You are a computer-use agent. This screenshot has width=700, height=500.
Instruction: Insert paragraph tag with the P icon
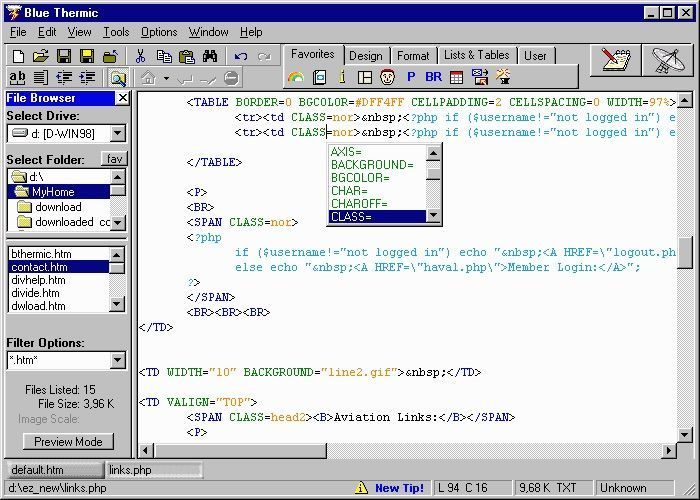click(x=411, y=77)
